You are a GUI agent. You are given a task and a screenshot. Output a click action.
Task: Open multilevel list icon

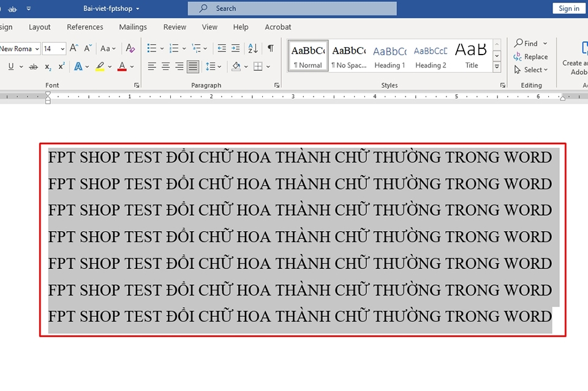pyautogui.click(x=196, y=48)
